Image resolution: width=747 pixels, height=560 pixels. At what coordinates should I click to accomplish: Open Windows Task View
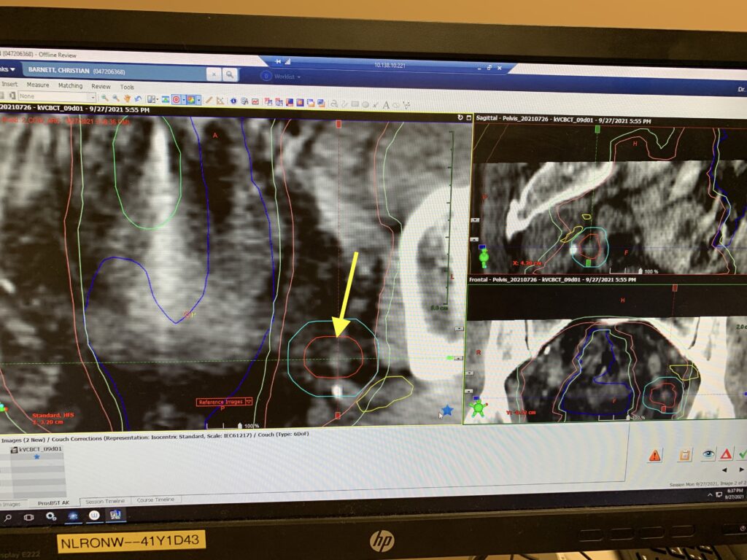click(28, 518)
